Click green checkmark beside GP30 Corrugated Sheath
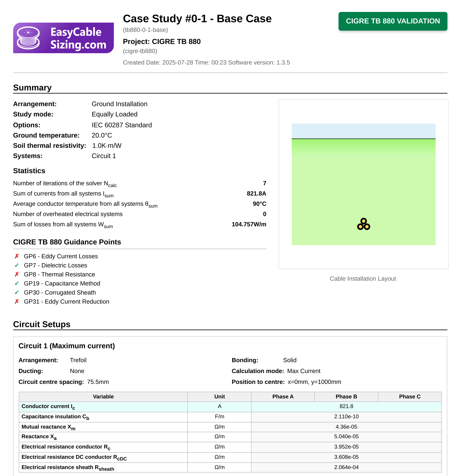The width and height of the screenshot is (459, 476). point(17,293)
